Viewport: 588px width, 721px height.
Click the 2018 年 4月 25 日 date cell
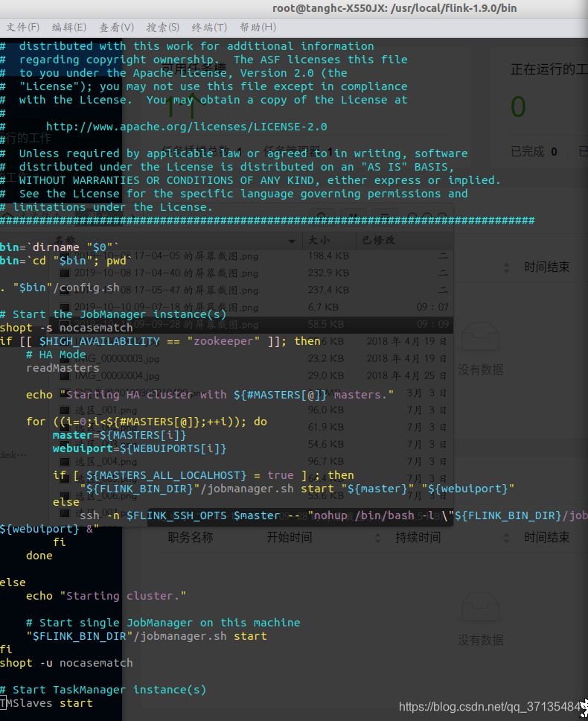click(406, 376)
